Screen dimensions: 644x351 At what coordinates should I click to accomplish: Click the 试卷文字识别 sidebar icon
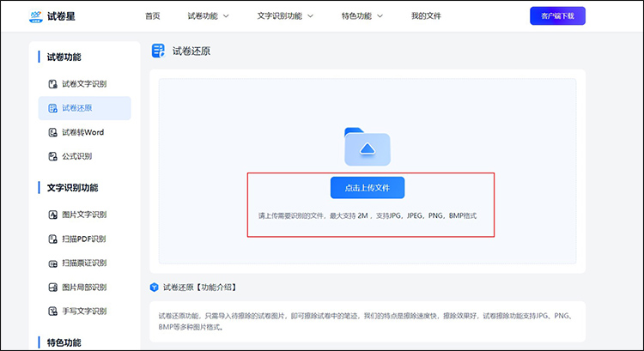[x=53, y=84]
